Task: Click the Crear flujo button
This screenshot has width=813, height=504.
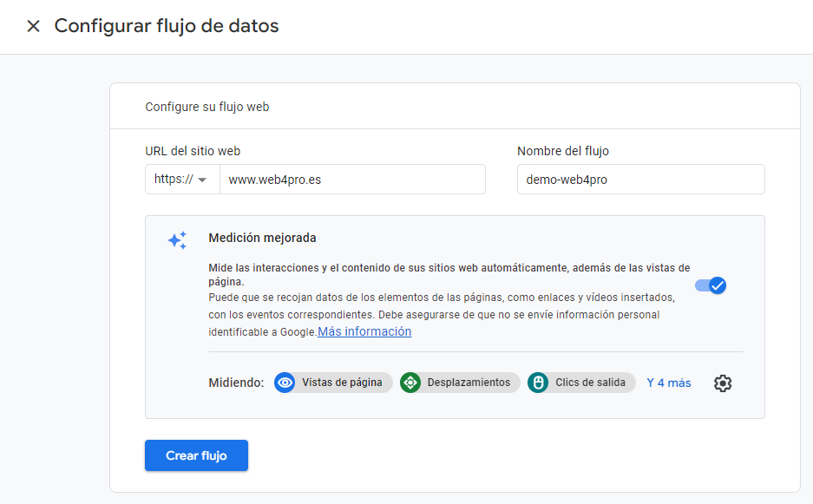Action: pos(196,455)
